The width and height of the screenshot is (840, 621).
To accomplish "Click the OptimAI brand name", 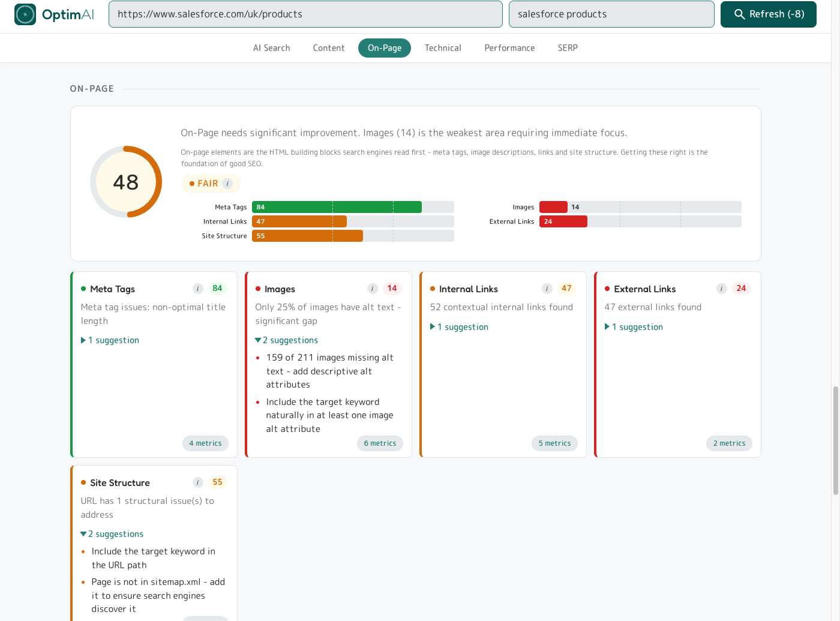I will point(68,14).
